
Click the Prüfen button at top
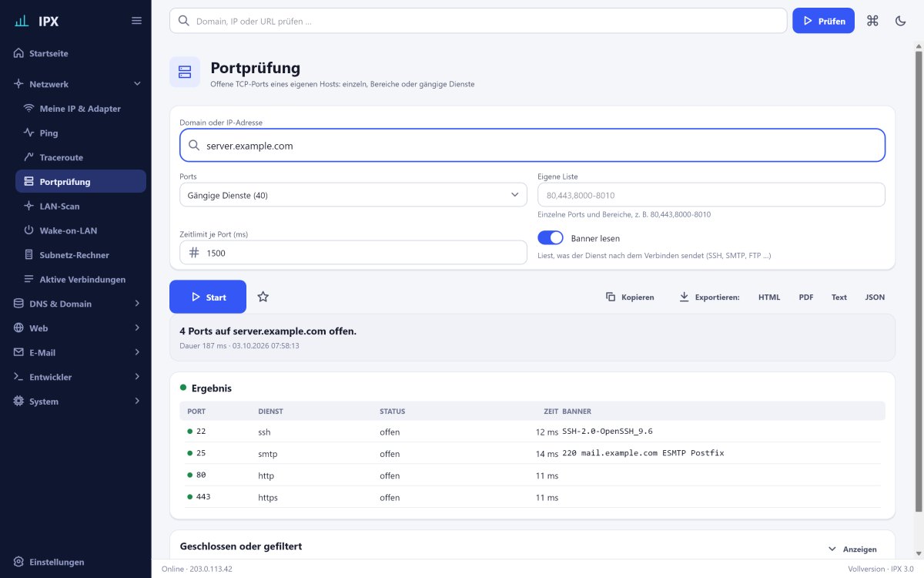(x=823, y=21)
